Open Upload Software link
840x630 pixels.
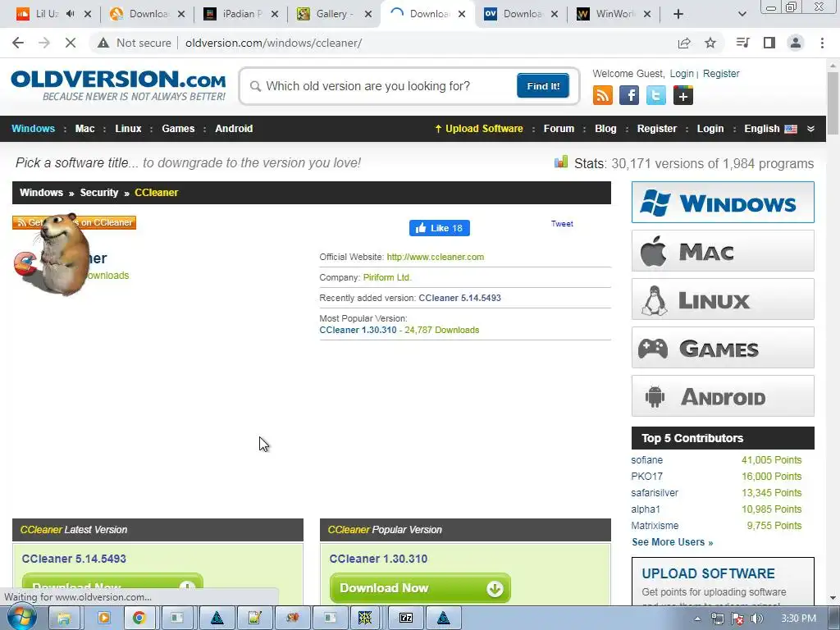point(478,129)
